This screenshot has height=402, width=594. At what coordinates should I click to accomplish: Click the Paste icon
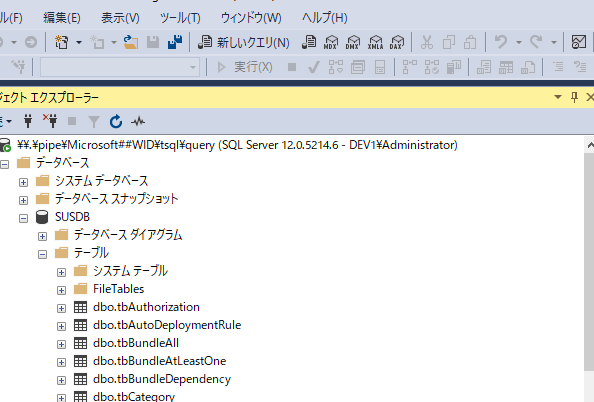pyautogui.click(x=470, y=42)
